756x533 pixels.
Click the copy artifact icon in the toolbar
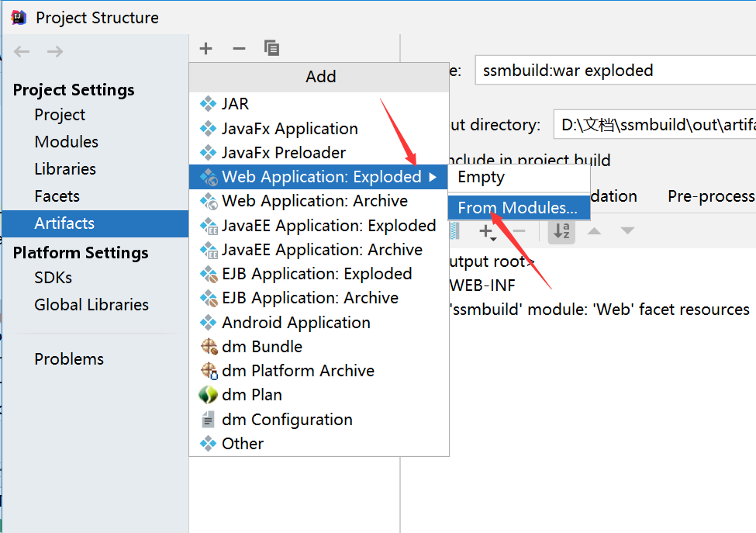tap(271, 48)
